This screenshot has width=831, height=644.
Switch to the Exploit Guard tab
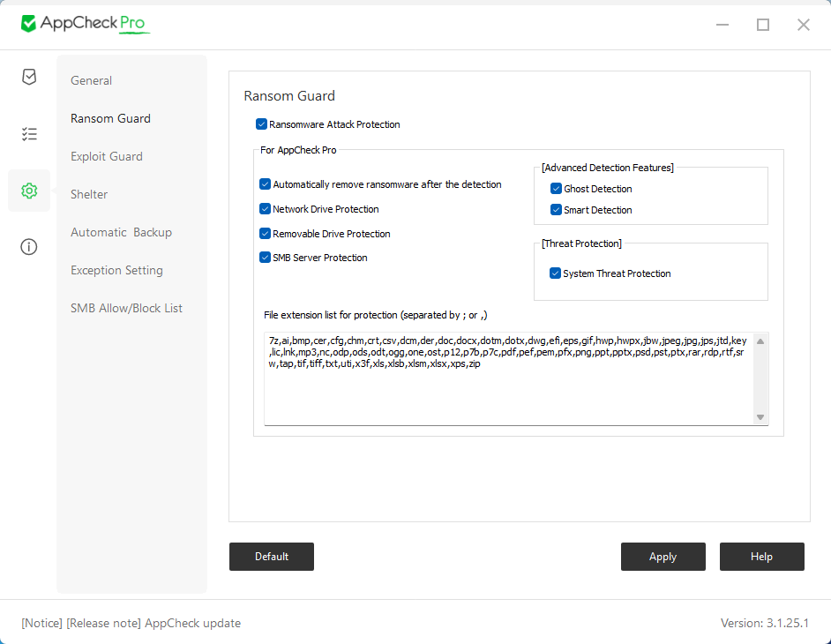click(107, 156)
